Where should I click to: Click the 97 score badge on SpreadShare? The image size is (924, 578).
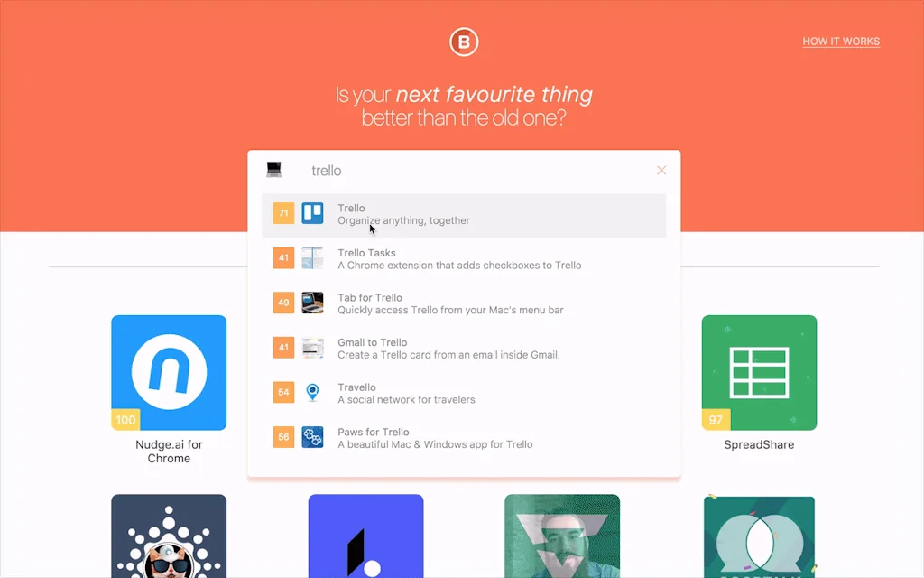point(716,420)
